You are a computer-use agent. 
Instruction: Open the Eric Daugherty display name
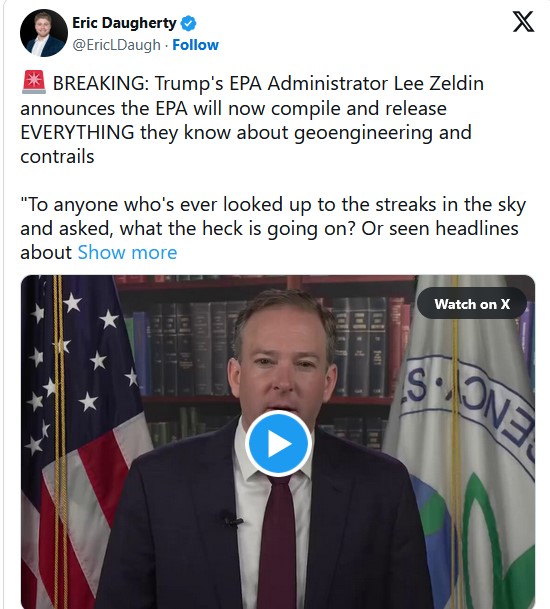pyautogui.click(x=124, y=23)
